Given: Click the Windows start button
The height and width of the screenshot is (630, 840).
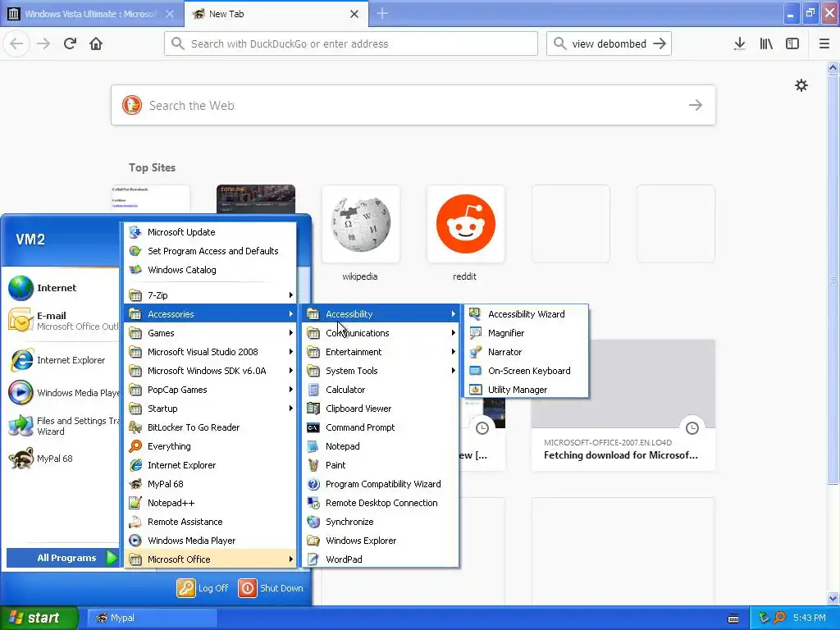Looking at the screenshot, I should (x=39, y=618).
